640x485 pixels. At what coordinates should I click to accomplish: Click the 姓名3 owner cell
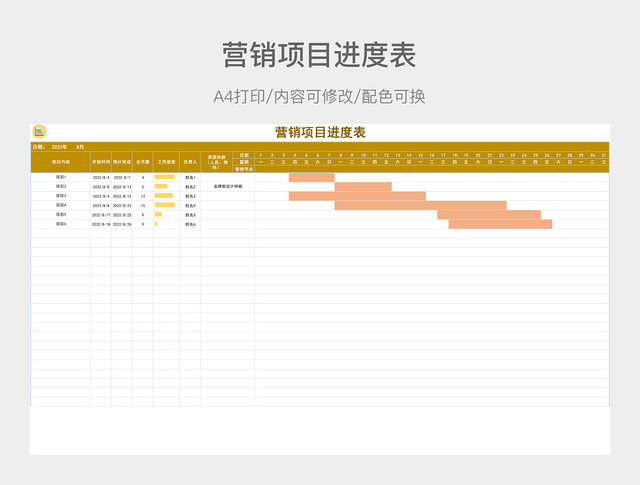pyautogui.click(x=190, y=196)
